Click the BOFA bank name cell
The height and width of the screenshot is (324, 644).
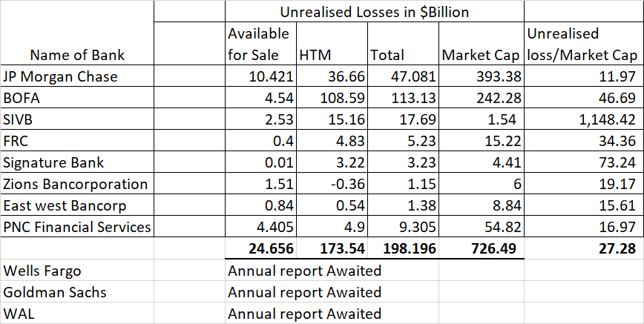click(22, 98)
